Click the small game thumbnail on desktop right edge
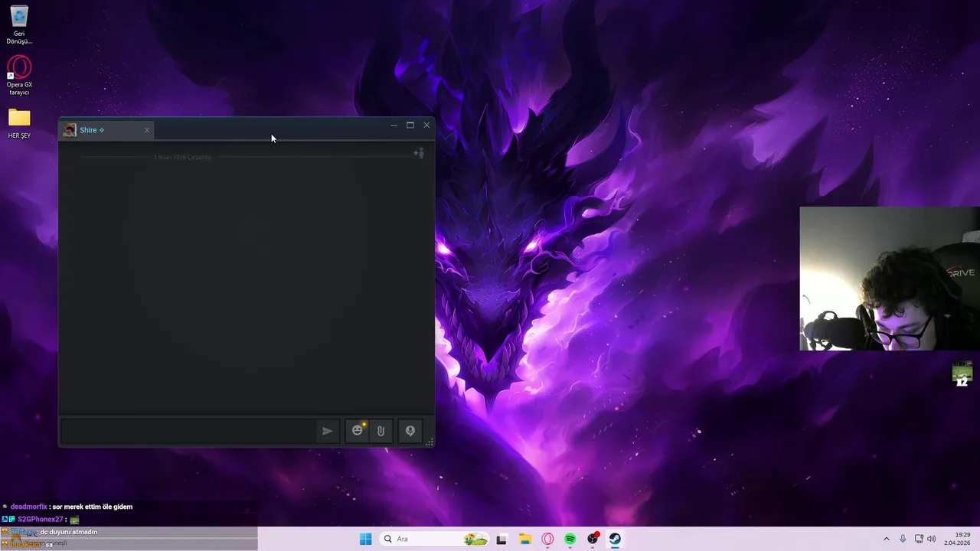The width and height of the screenshot is (980, 551). click(x=962, y=374)
